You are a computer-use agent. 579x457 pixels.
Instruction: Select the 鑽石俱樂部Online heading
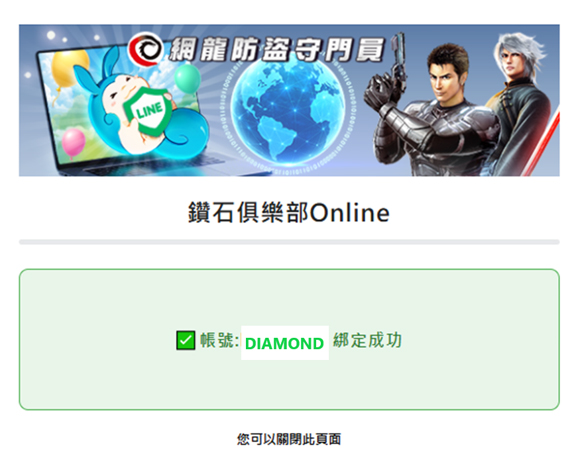pyautogui.click(x=289, y=213)
